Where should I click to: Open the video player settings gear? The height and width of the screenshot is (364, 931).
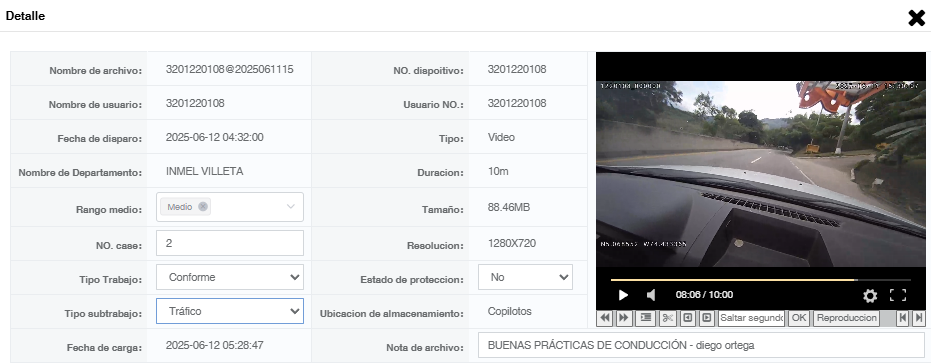pyautogui.click(x=870, y=295)
